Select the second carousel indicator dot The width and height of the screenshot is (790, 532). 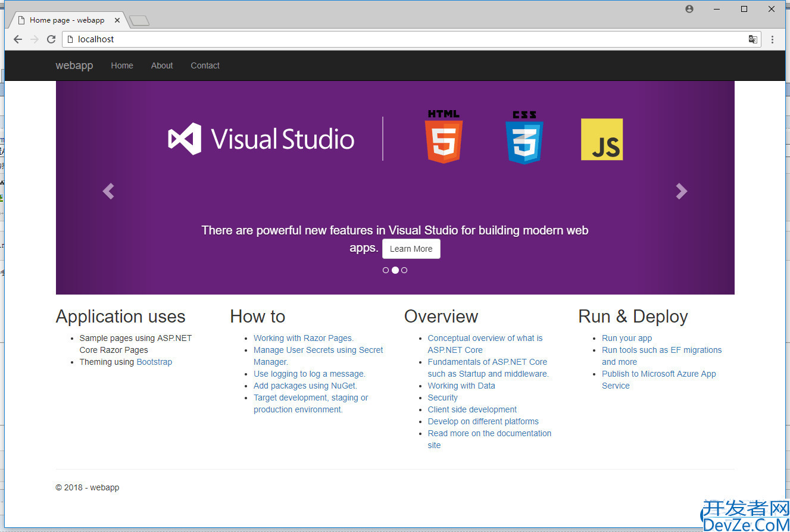pos(395,270)
